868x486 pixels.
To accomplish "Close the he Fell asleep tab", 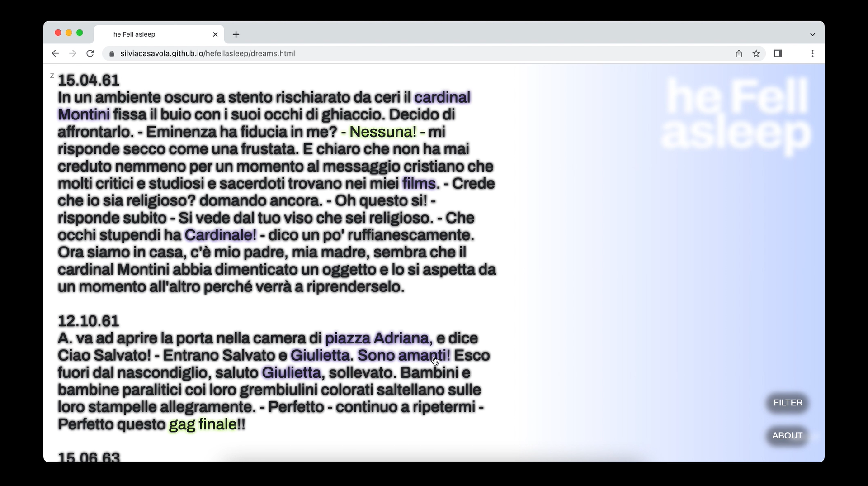I will (215, 34).
